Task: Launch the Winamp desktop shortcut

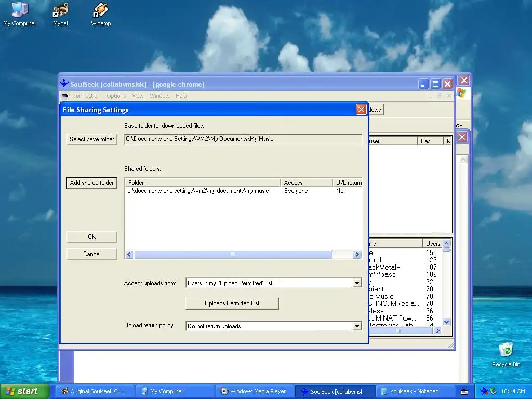Action: click(101, 14)
